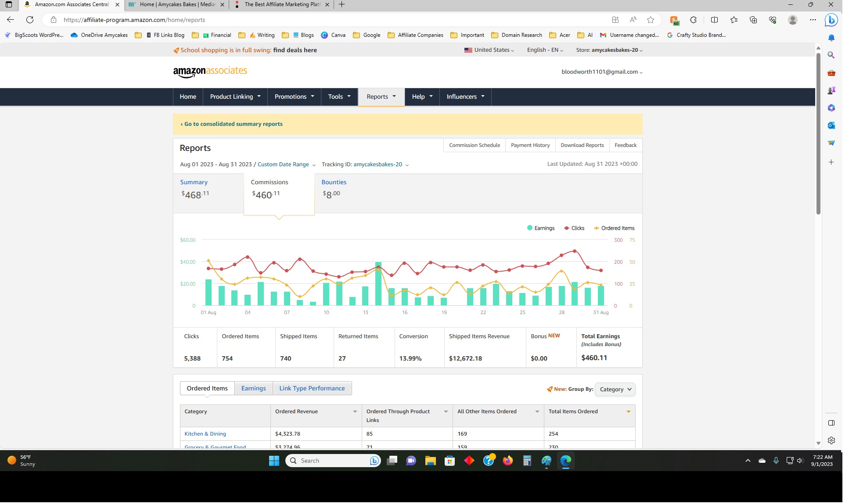The width and height of the screenshot is (856, 504).
Task: Sort by Ordered Revenue column arrow
Action: tap(355, 412)
